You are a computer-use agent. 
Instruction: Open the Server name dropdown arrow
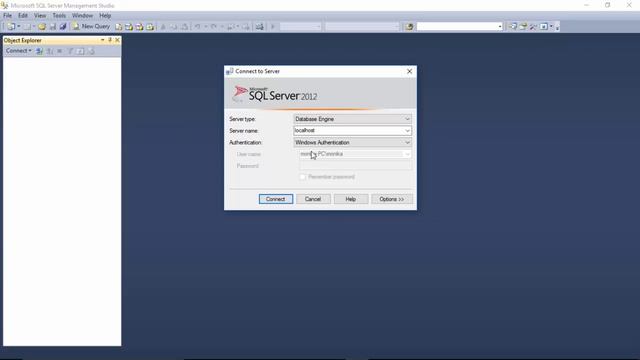407,131
